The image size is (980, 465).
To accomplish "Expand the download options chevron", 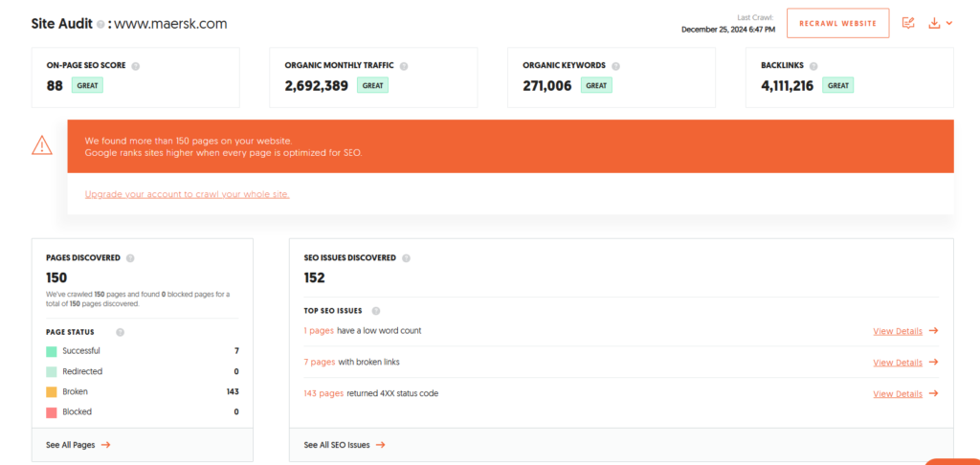I will [949, 23].
